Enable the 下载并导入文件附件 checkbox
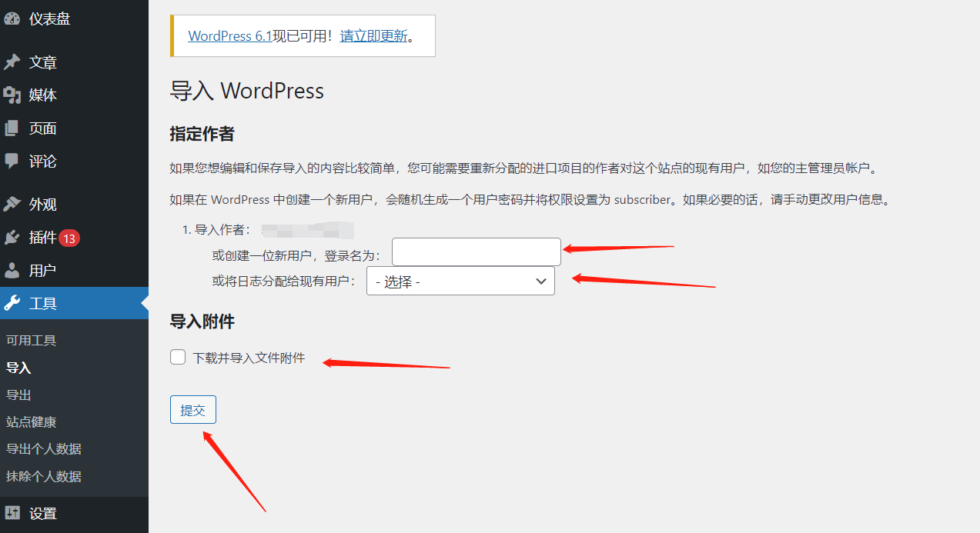 point(178,357)
